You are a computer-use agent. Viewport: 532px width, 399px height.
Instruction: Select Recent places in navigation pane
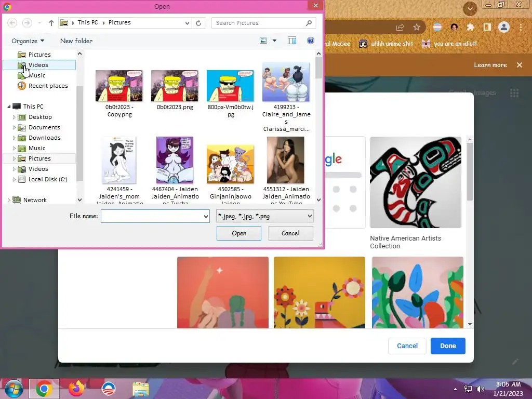(x=43, y=86)
